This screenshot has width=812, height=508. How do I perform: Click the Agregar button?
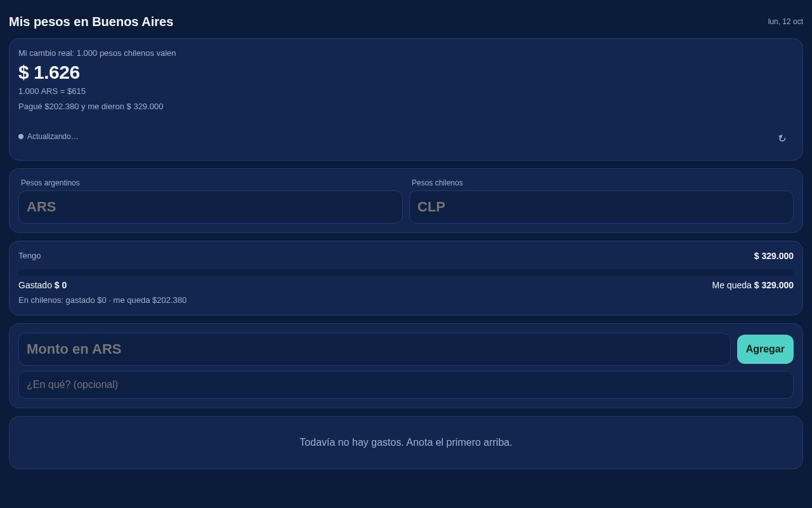pyautogui.click(x=765, y=349)
